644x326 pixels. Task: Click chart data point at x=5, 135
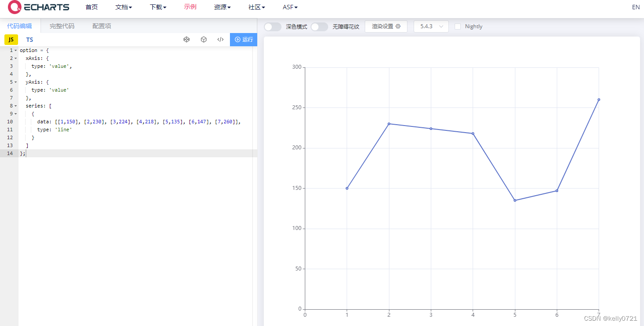515,200
